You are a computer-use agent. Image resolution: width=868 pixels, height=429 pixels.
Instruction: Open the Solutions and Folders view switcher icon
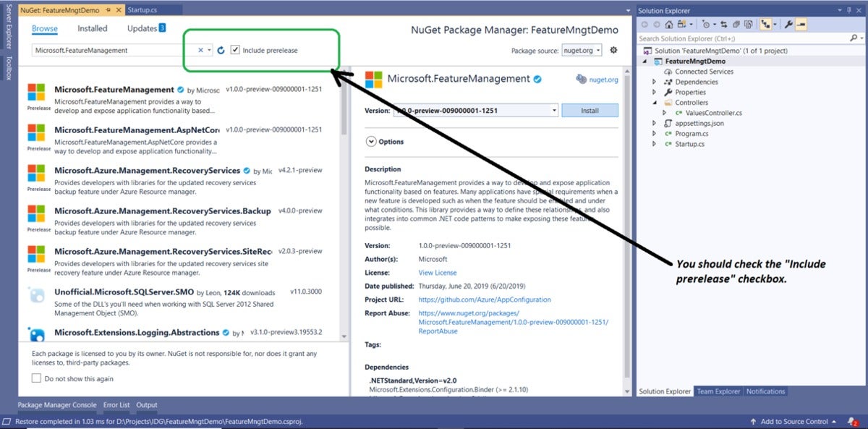click(x=682, y=25)
